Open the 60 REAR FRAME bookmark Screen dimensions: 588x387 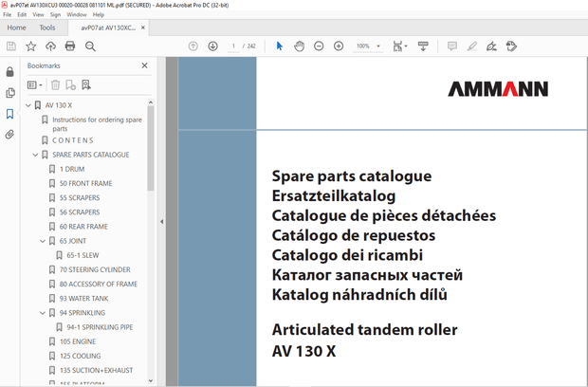coord(83,227)
